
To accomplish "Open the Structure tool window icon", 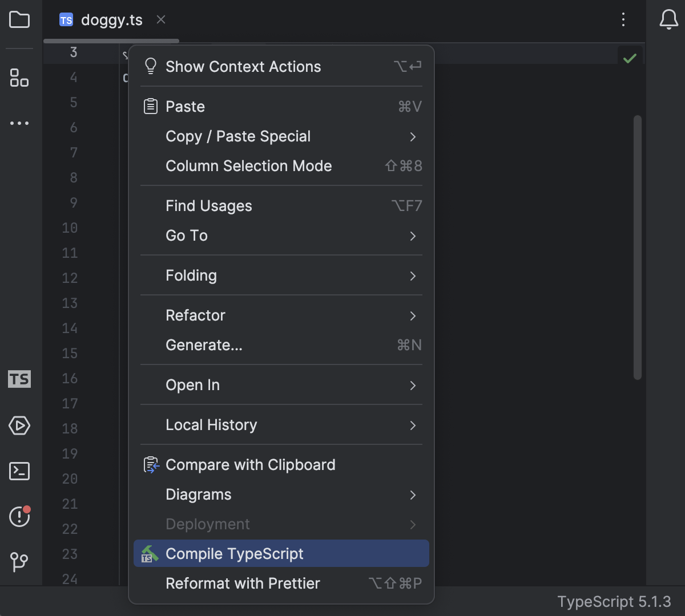I will click(x=19, y=78).
